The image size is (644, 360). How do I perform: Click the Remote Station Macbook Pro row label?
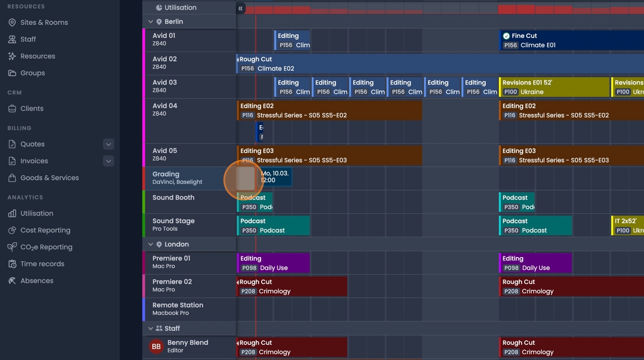pos(178,309)
